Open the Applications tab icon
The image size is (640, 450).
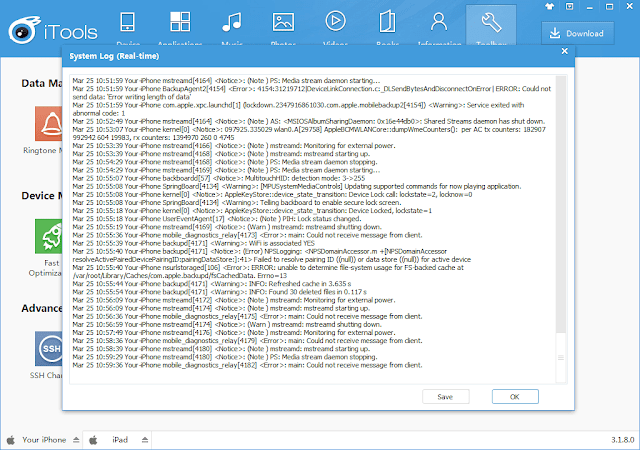pos(180,22)
